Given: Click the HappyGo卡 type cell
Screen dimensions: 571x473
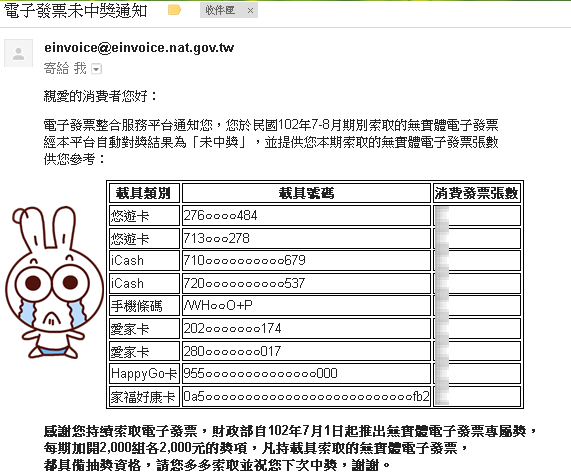Looking at the screenshot, I should [x=144, y=374].
